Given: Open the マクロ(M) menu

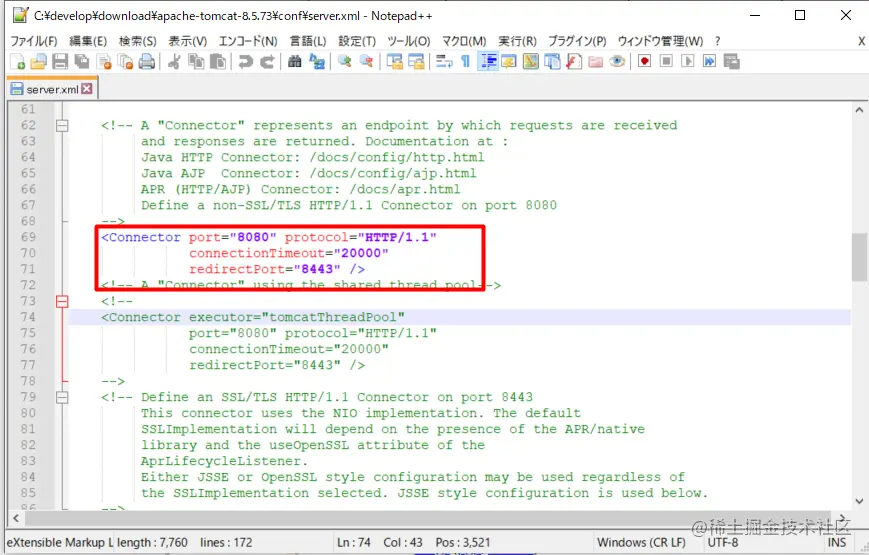Looking at the screenshot, I should (464, 41).
